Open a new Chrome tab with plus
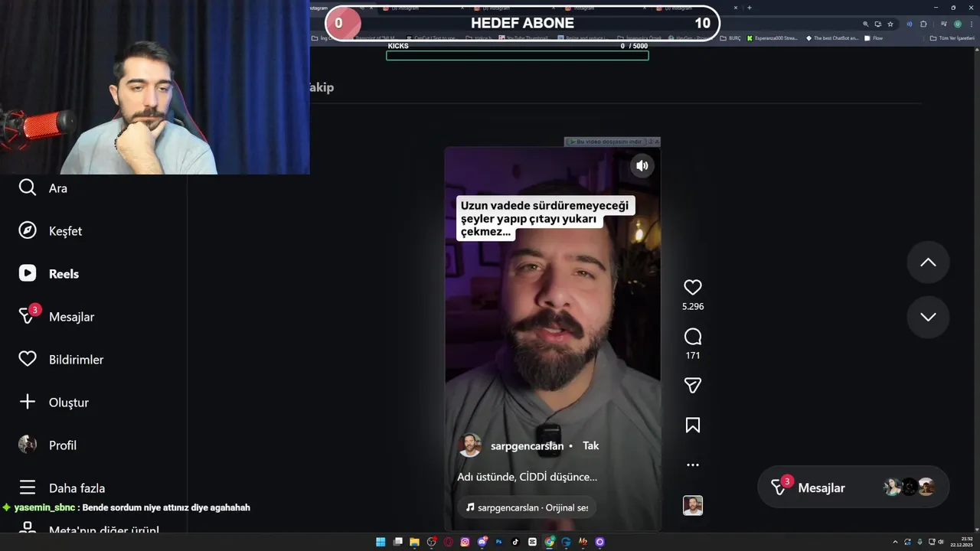Image resolution: width=980 pixels, height=551 pixels. click(749, 8)
